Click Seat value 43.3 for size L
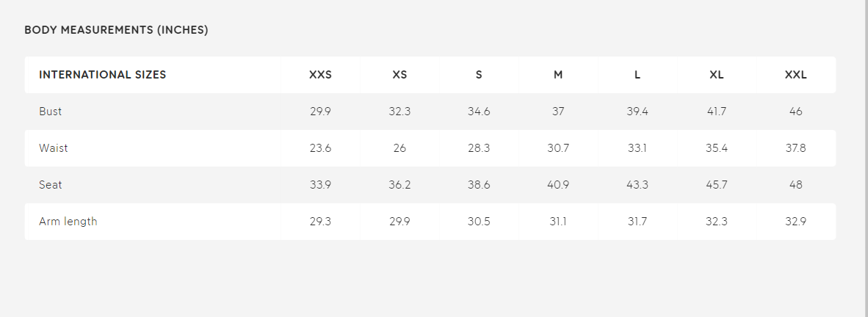The image size is (868, 317). [x=637, y=185]
